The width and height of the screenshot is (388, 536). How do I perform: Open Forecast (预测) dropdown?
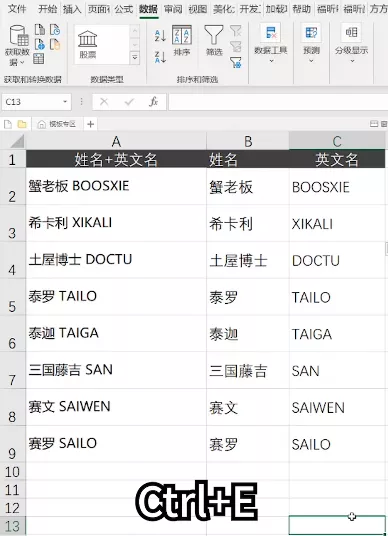pyautogui.click(x=311, y=44)
